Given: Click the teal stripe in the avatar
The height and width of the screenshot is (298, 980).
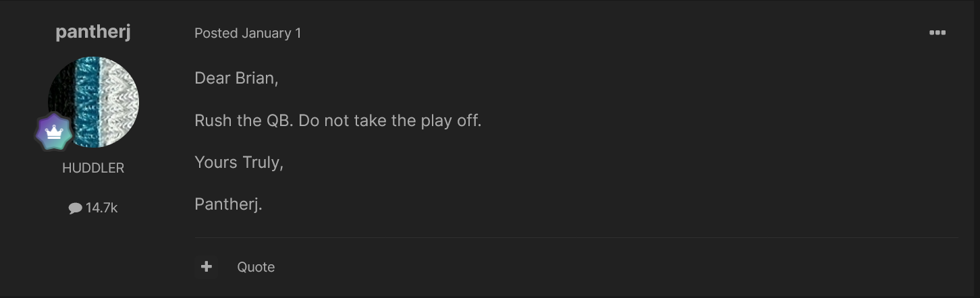Looking at the screenshot, I should 86,102.
